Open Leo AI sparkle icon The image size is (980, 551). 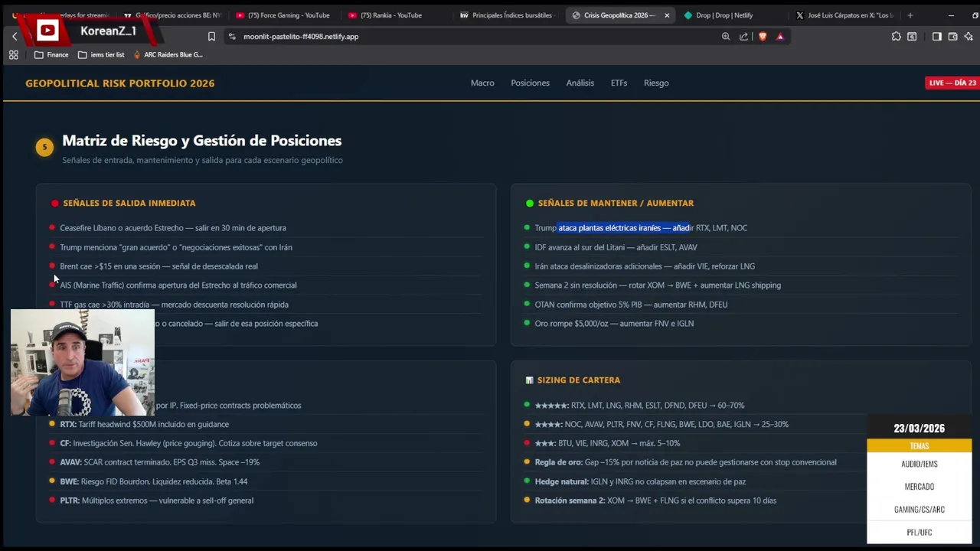[969, 36]
